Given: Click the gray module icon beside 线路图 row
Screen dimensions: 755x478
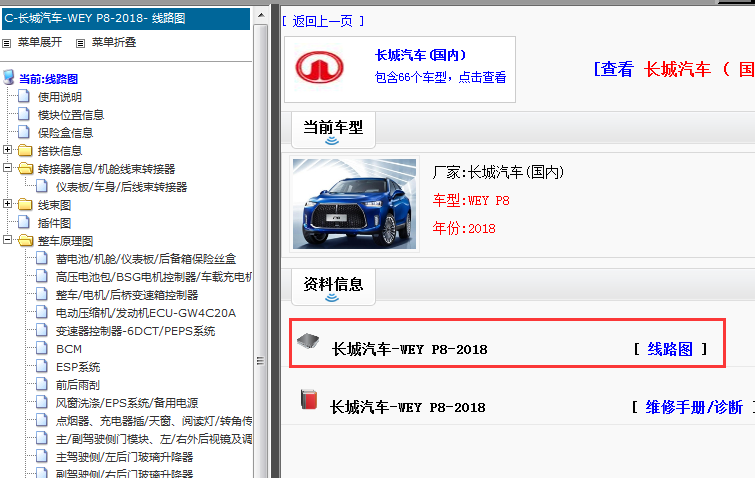Looking at the screenshot, I should click(308, 341).
